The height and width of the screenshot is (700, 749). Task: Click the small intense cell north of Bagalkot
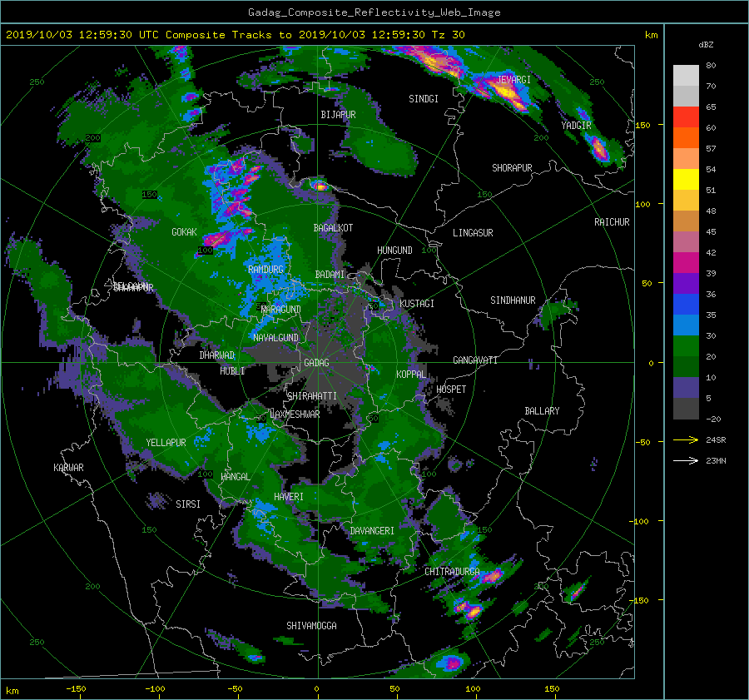click(x=320, y=186)
